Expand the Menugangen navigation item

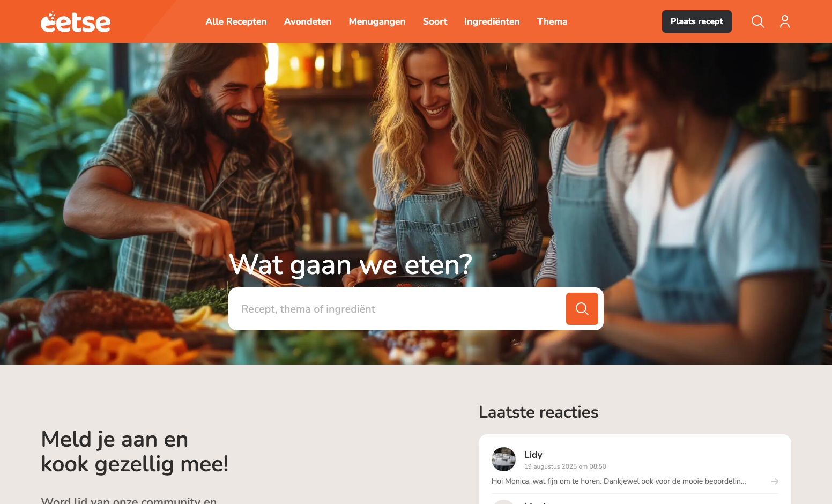click(x=377, y=21)
